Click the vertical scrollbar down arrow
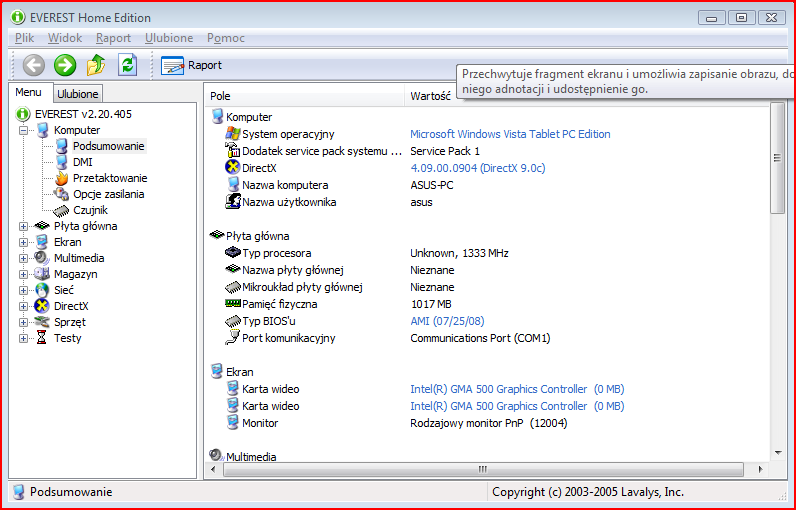Image resolution: width=796 pixels, height=510 pixels. point(778,453)
